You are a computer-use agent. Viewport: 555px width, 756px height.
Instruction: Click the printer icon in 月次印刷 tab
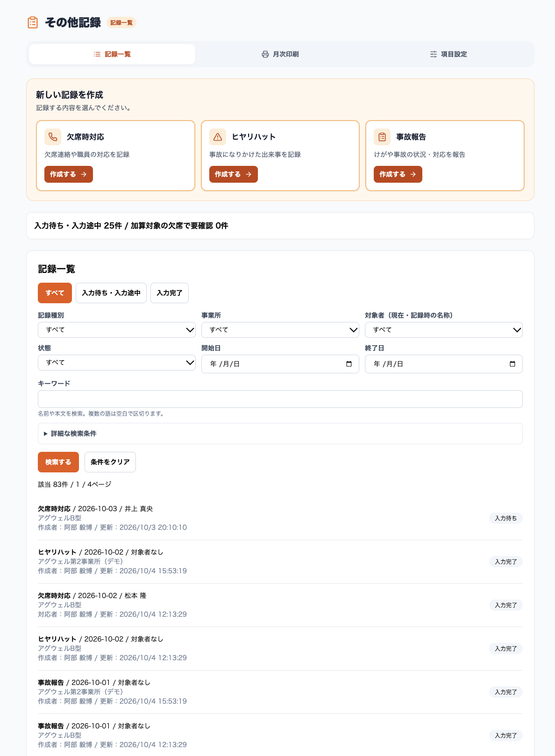click(265, 54)
